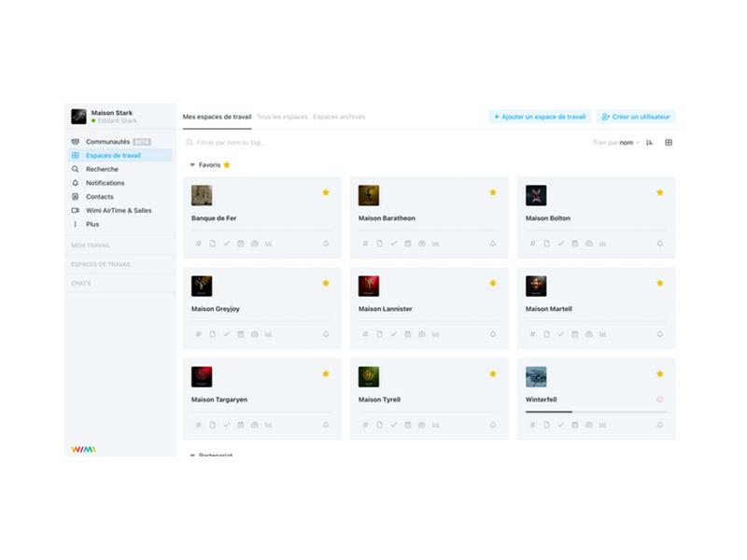
Task: Open the chart icon on Maison Baratheon card
Action: 435,244
